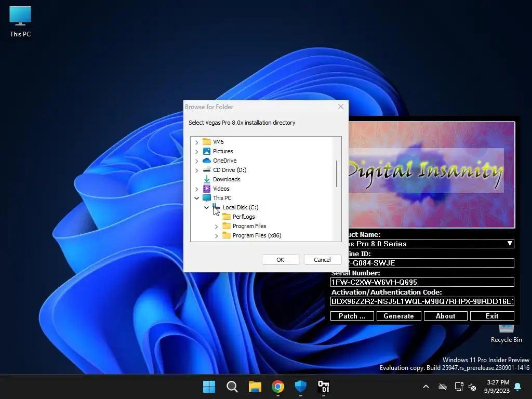This screenshot has height=399, width=532.
Task: Click the Program Files folder icon
Action: coord(227,226)
